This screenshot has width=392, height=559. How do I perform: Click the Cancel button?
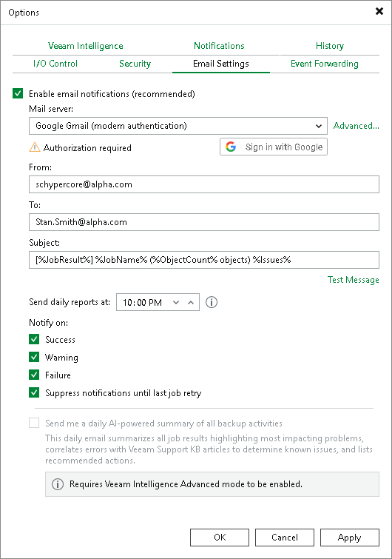coord(285,538)
